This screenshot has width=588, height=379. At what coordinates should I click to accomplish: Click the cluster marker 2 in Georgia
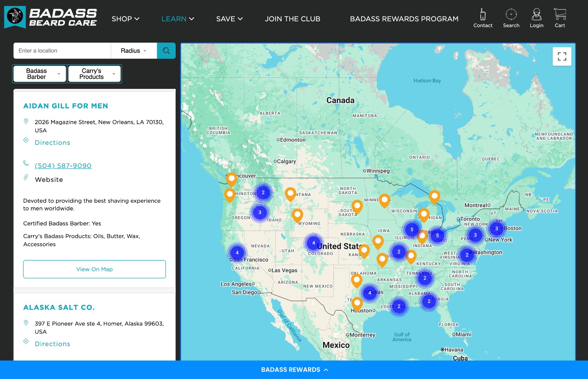point(429,301)
